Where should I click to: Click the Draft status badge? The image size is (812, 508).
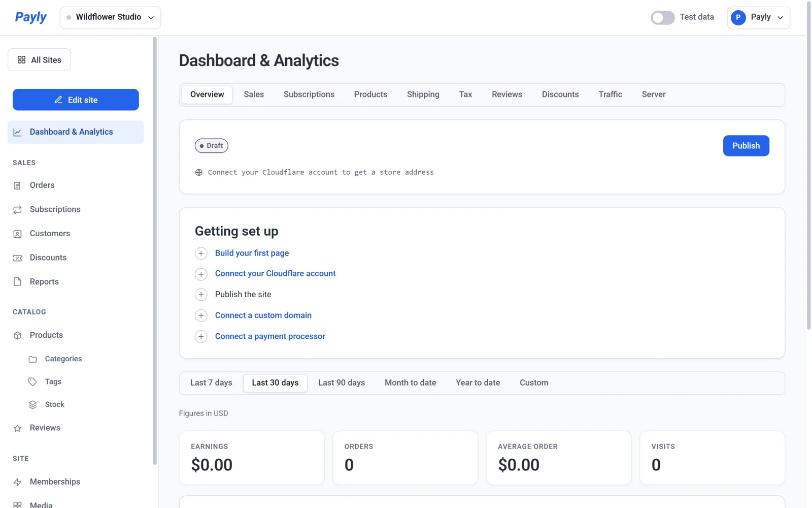(x=212, y=146)
